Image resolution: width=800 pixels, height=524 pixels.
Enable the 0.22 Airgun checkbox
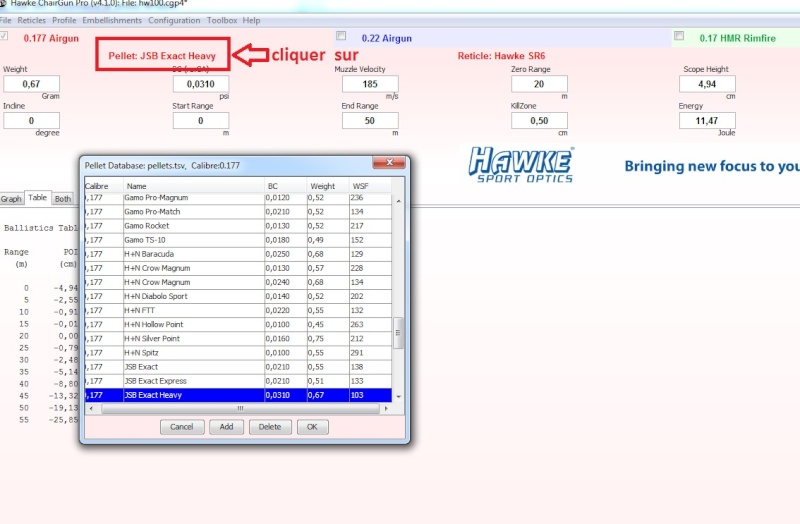coord(341,36)
